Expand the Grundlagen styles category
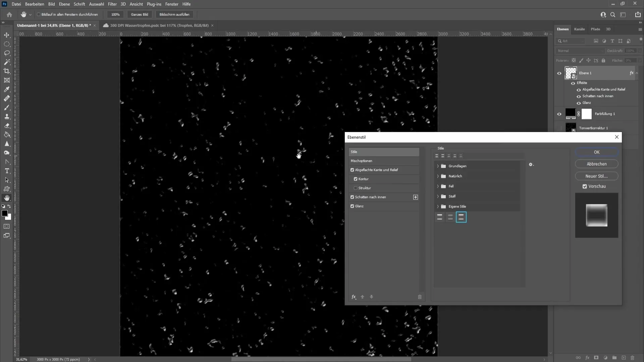The height and width of the screenshot is (362, 644). click(438, 166)
